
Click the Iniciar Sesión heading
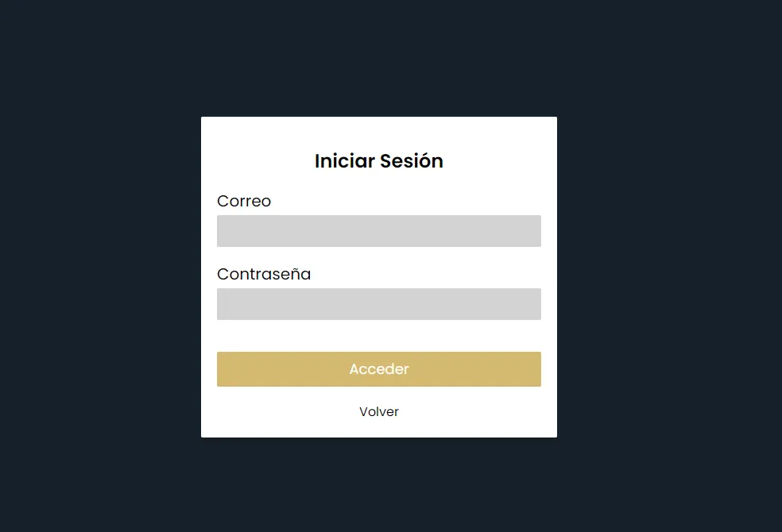(x=378, y=161)
